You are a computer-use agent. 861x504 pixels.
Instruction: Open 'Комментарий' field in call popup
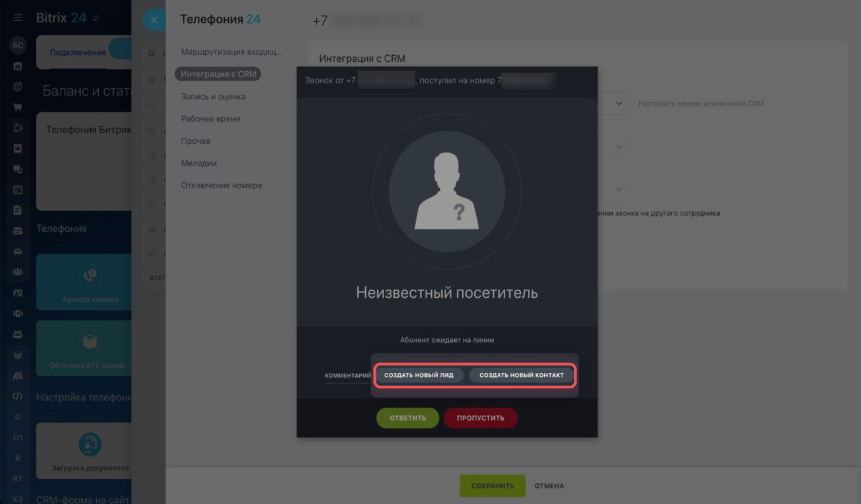point(348,376)
